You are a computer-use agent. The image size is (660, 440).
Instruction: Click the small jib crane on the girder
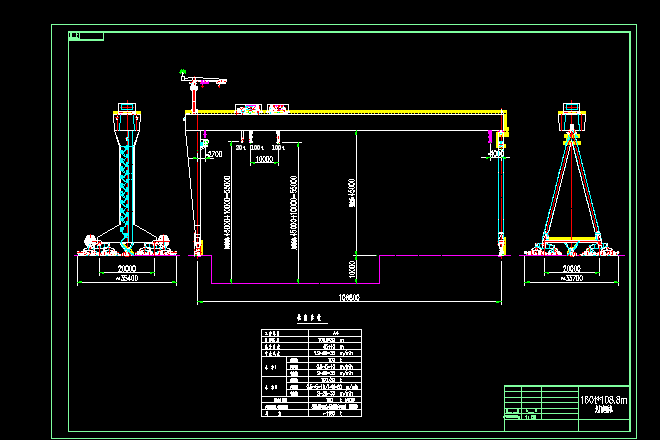tap(202, 91)
